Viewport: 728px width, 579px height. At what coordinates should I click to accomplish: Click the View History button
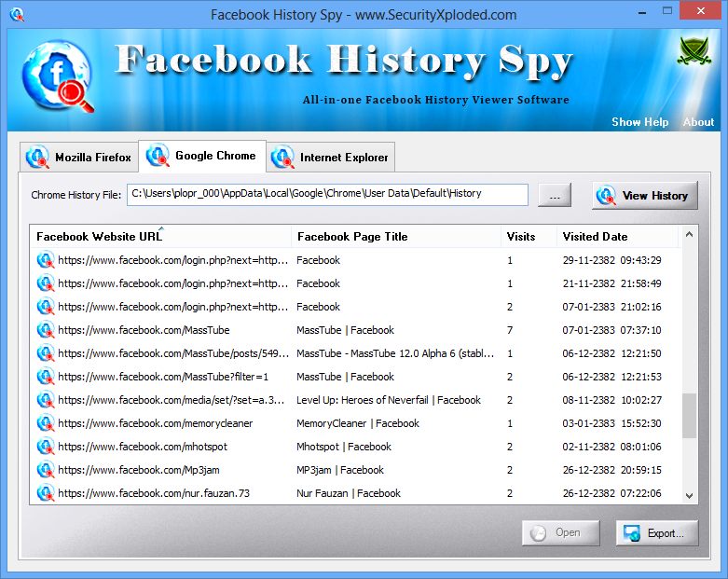(x=645, y=196)
